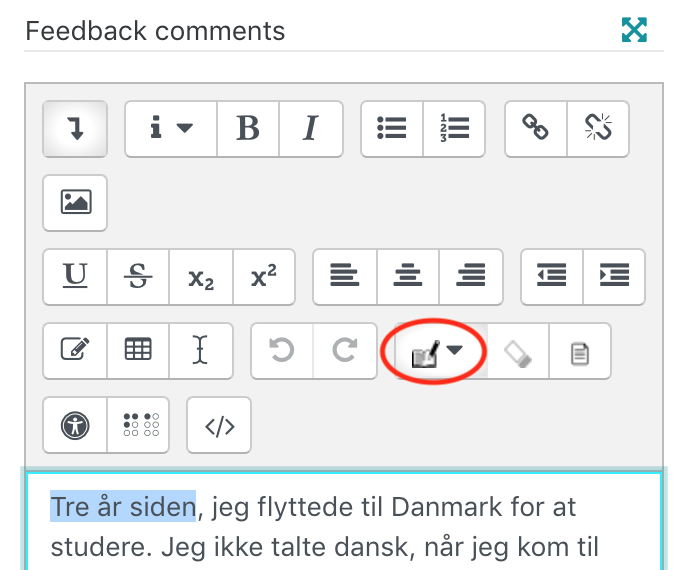Insert a numbered list
The image size is (680, 570).
(x=454, y=129)
